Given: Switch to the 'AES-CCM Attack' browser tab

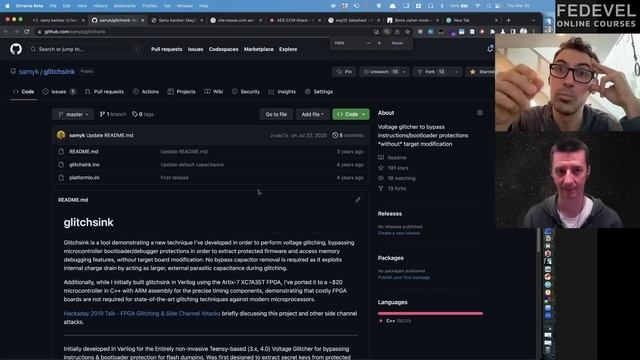Looking at the screenshot, I should [x=295, y=20].
